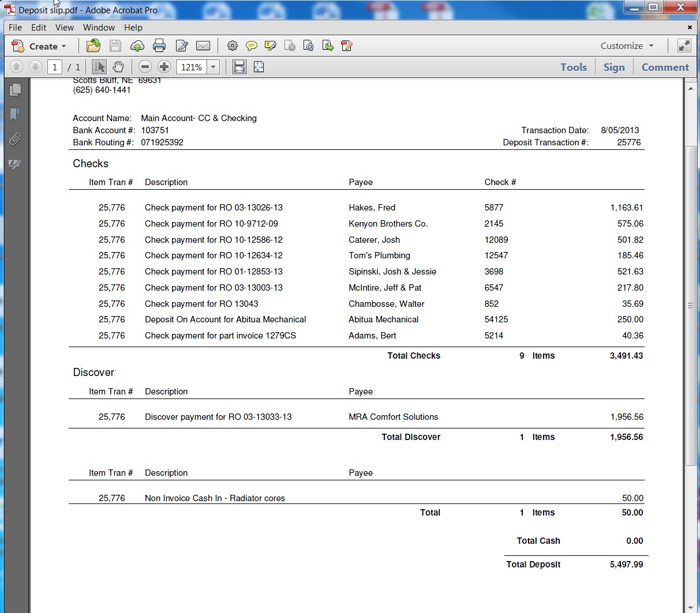Click check number 12089
Viewport: 700px width, 613px height.
[x=496, y=240]
